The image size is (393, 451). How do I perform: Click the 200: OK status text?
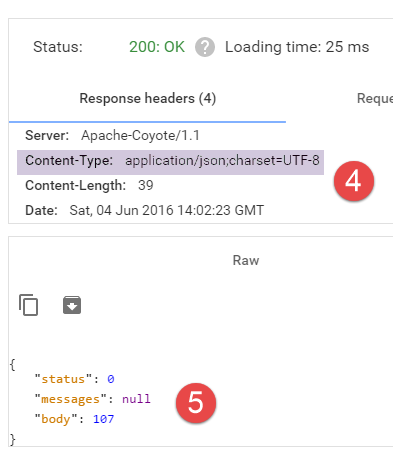point(157,47)
